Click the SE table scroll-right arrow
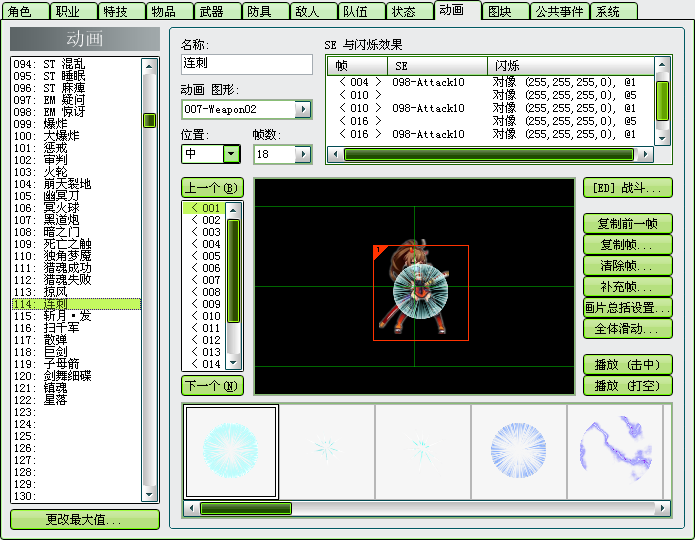695x540 pixels. pyautogui.click(x=645, y=154)
